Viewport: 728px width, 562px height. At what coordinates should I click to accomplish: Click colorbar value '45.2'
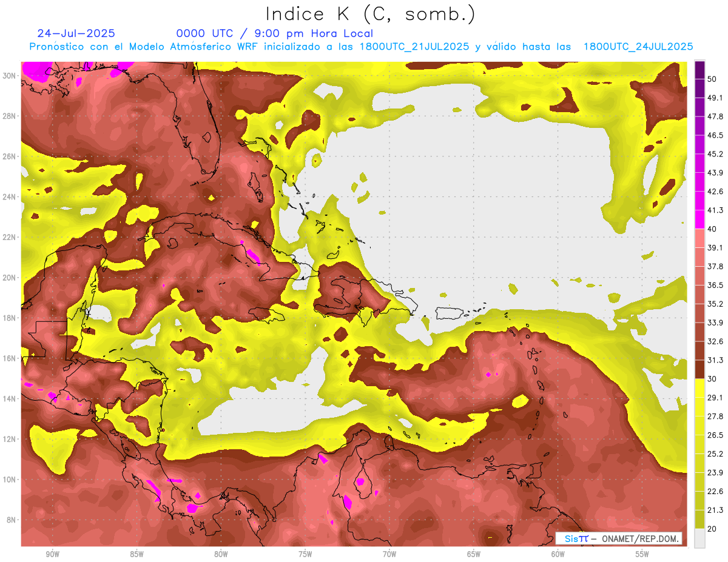[x=715, y=154]
